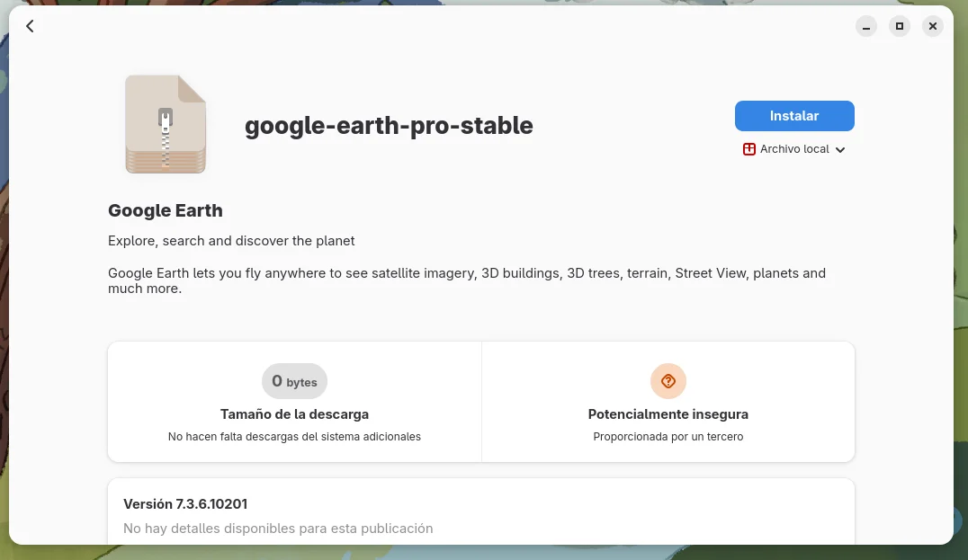This screenshot has height=560, width=968.
Task: Click the No hay detalles disponibles text
Action: click(278, 529)
